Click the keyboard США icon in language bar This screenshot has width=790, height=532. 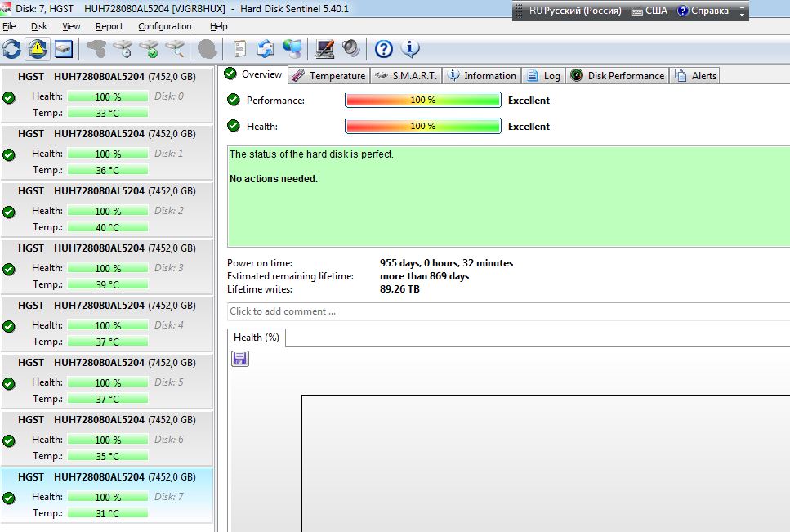(649, 11)
